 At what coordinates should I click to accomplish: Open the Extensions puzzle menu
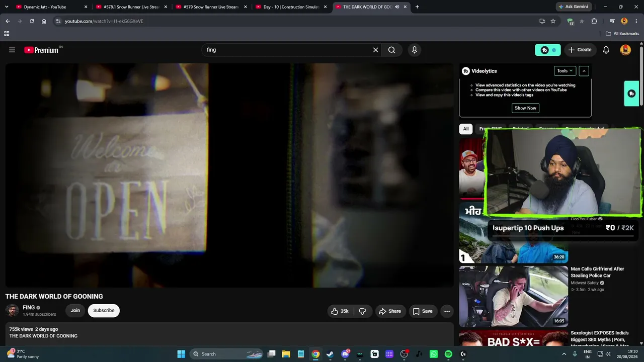tap(594, 21)
